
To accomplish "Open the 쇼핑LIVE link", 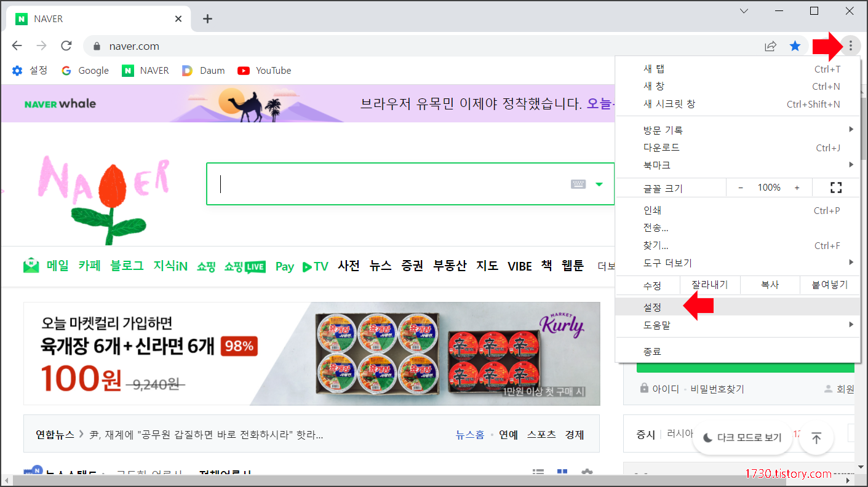I will (x=245, y=266).
